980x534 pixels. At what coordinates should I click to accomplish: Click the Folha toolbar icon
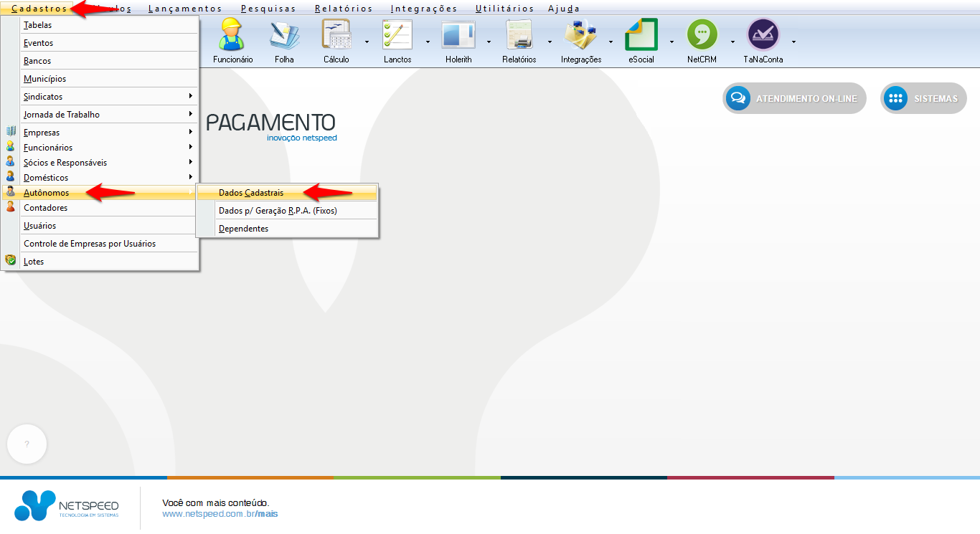coord(284,35)
